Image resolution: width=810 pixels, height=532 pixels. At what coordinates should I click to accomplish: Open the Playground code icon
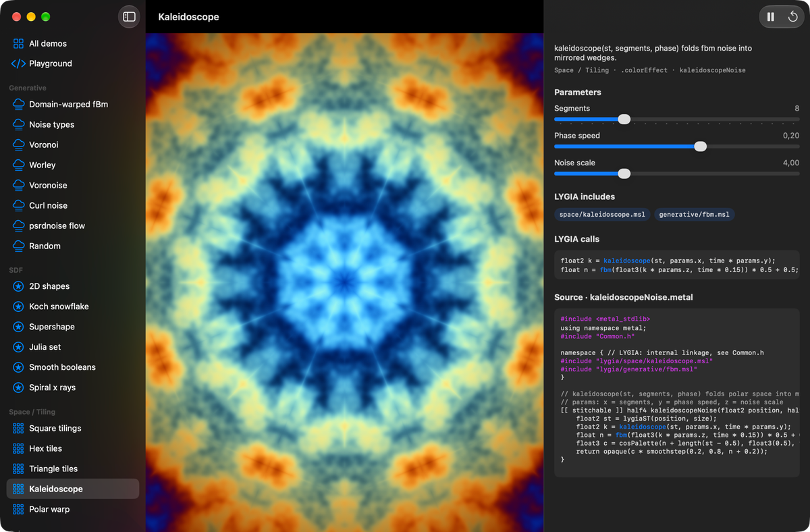click(x=18, y=63)
